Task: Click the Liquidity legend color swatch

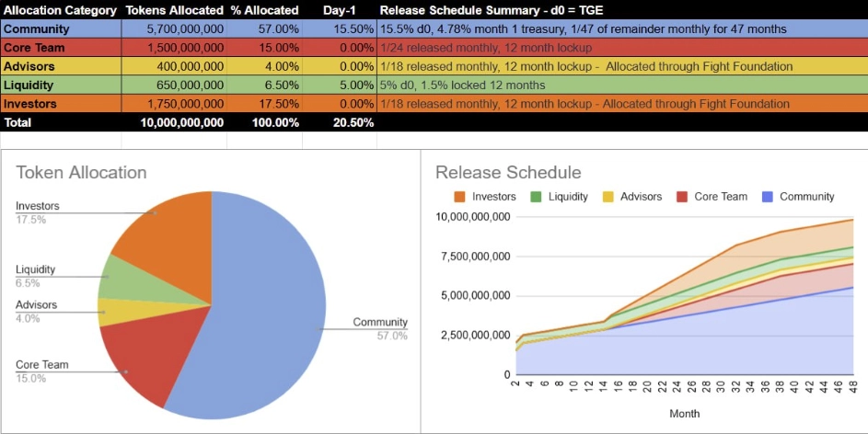Action: click(x=535, y=197)
